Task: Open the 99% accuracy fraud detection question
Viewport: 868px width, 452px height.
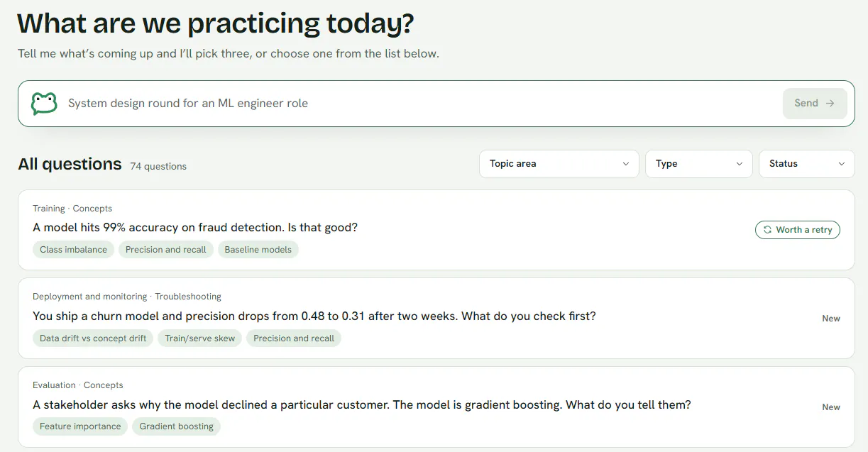Action: click(x=195, y=228)
